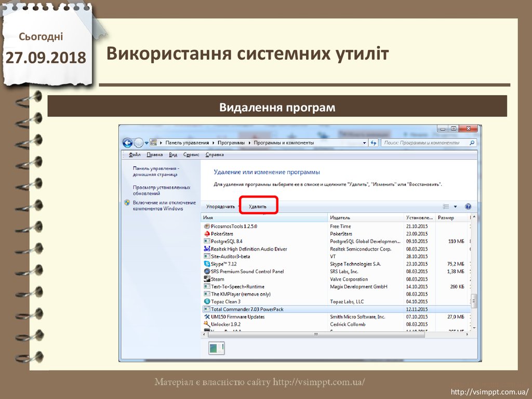Click the Unlocker 1.9.2 program icon
The image size is (532, 399).
[x=207, y=324]
